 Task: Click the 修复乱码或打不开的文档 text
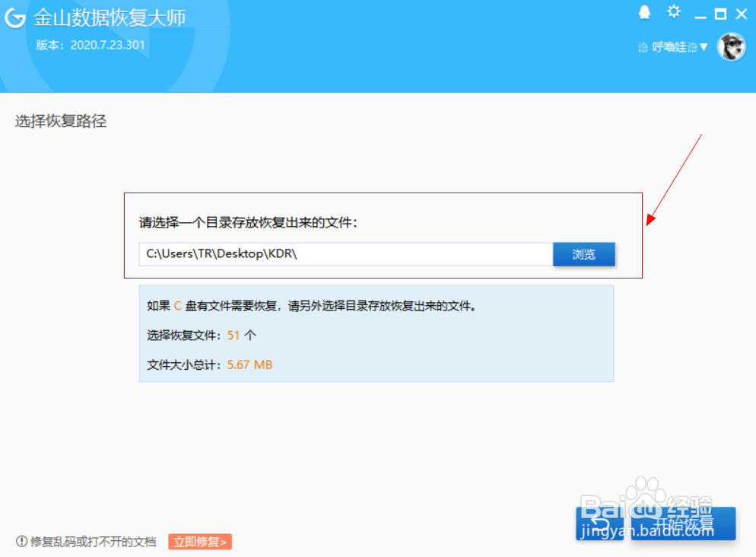pos(93,542)
